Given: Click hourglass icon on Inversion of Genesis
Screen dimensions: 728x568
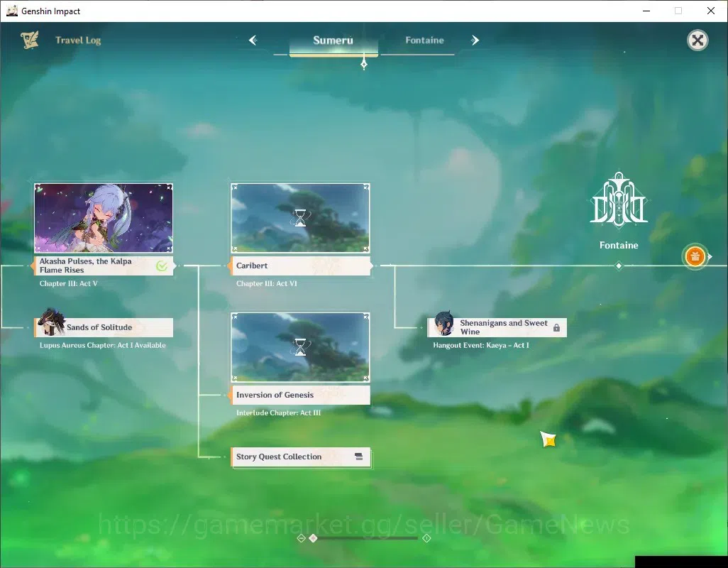Looking at the screenshot, I should (300, 346).
